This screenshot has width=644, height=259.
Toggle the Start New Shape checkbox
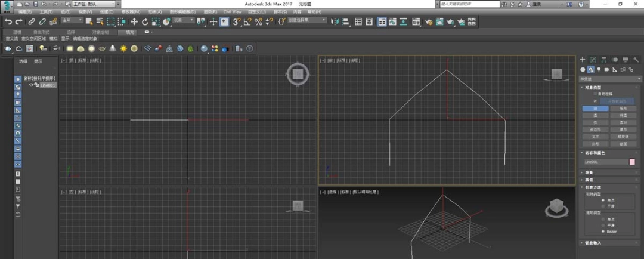[595, 101]
